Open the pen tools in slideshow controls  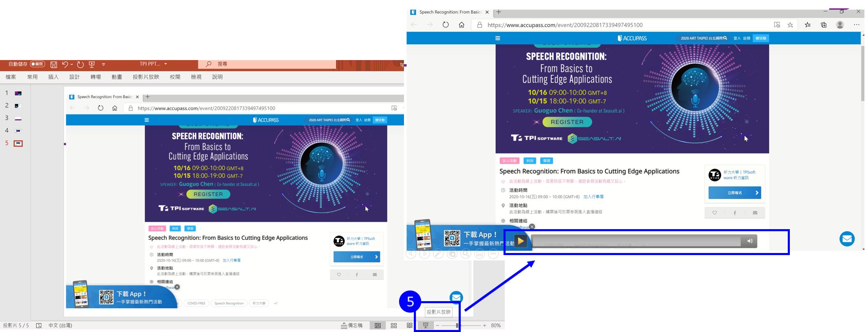pyautogui.click(x=439, y=254)
